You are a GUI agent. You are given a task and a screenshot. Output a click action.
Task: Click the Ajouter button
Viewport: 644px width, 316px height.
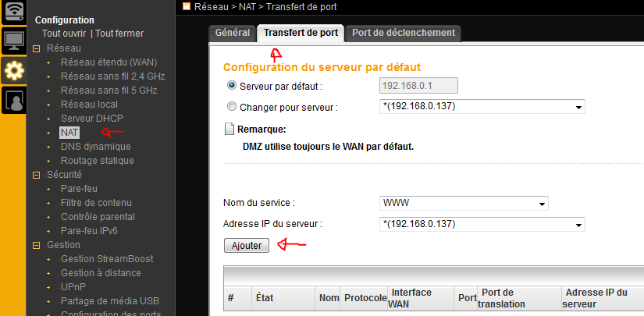pos(246,245)
